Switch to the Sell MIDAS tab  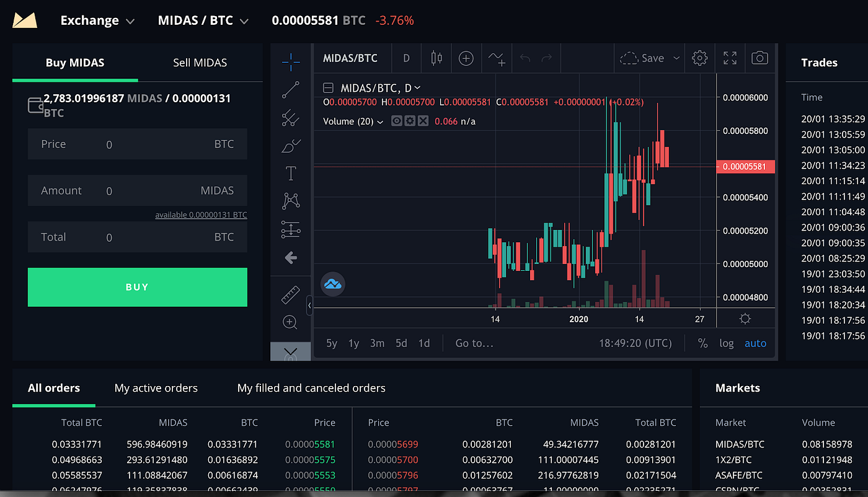click(200, 63)
